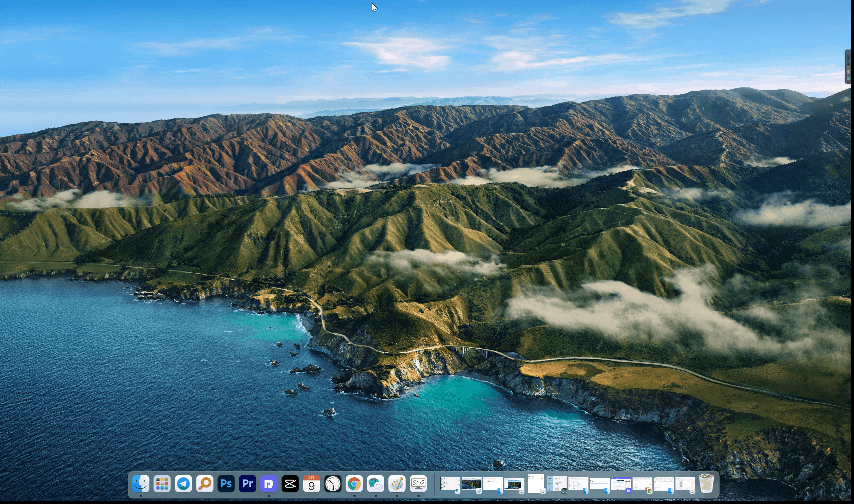Open Launchpad from the Dock
Viewport: 854px width, 504px height.
pos(162,484)
